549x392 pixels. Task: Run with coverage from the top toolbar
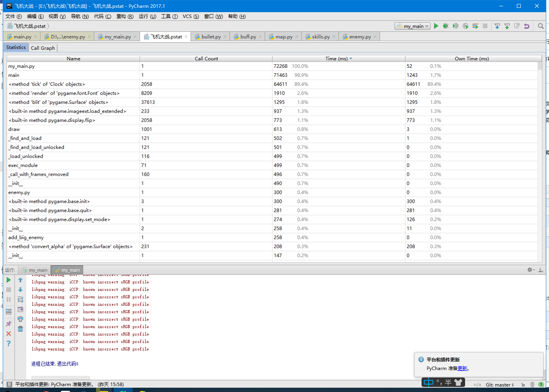pyautogui.click(x=455, y=26)
